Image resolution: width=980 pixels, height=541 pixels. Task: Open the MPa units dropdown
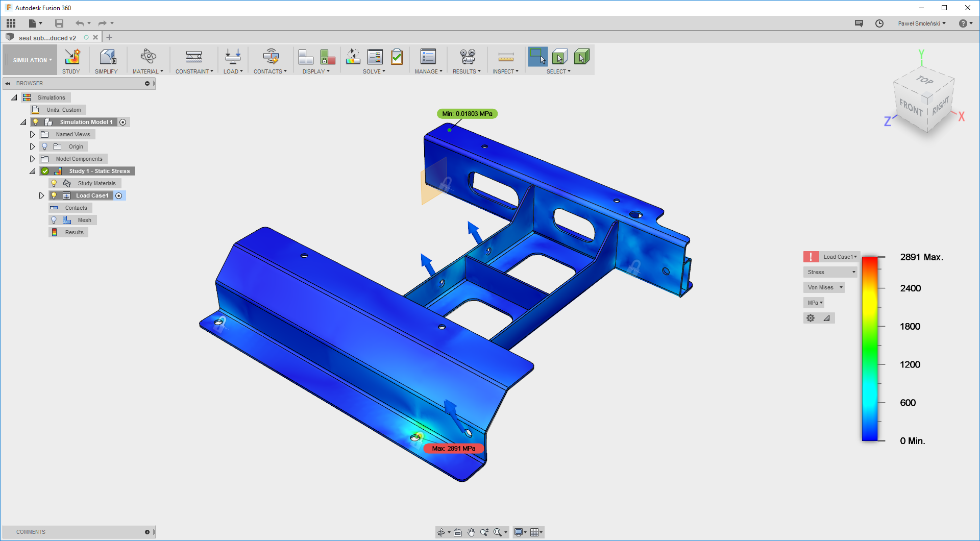(x=815, y=303)
